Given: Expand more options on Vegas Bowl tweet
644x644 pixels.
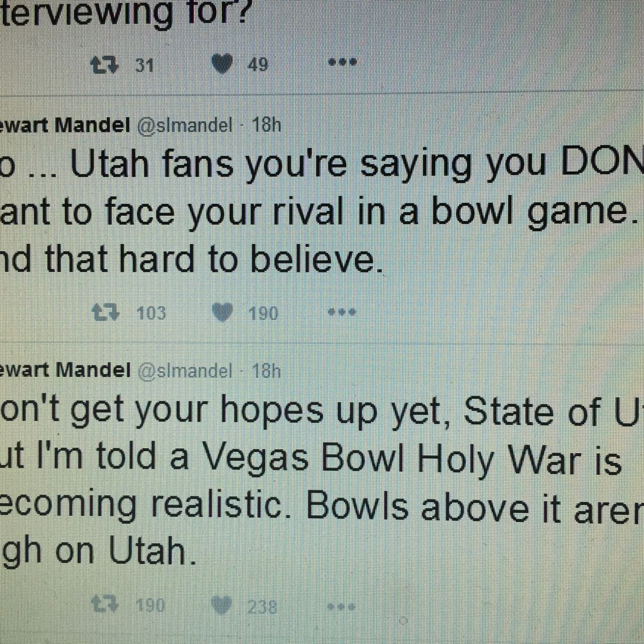Looking at the screenshot, I should point(341,607).
